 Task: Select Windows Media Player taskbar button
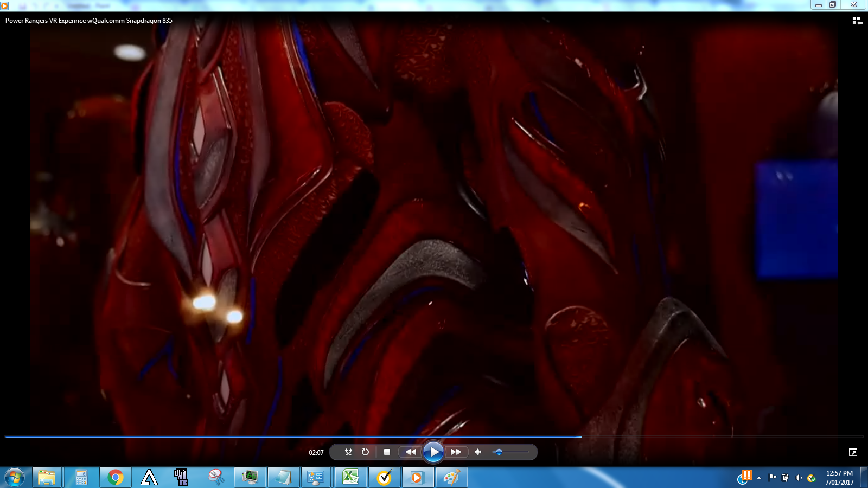pos(418,478)
